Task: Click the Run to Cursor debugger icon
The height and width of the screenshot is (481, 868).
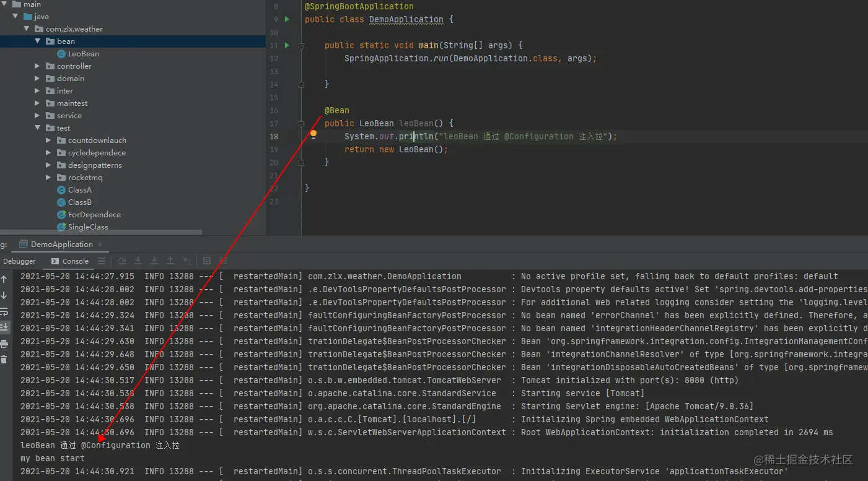Action: (x=186, y=261)
